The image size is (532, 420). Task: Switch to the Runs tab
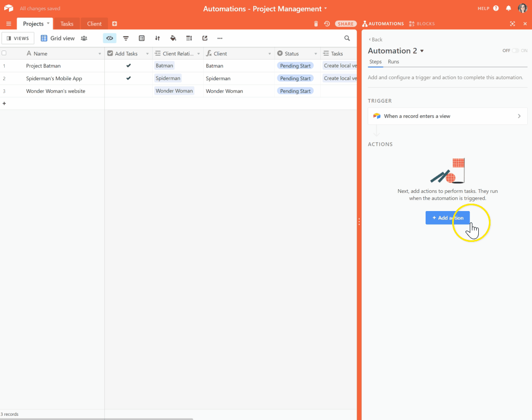coord(393,62)
